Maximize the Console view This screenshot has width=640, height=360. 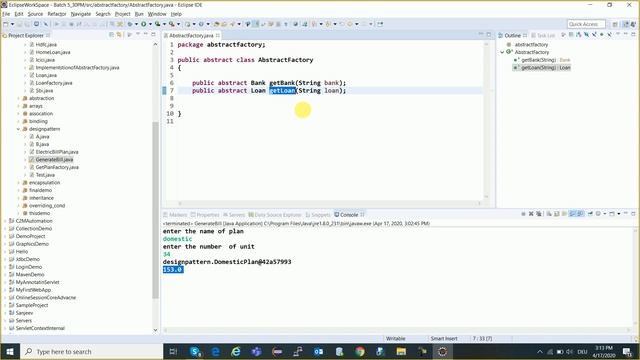pos(633,213)
